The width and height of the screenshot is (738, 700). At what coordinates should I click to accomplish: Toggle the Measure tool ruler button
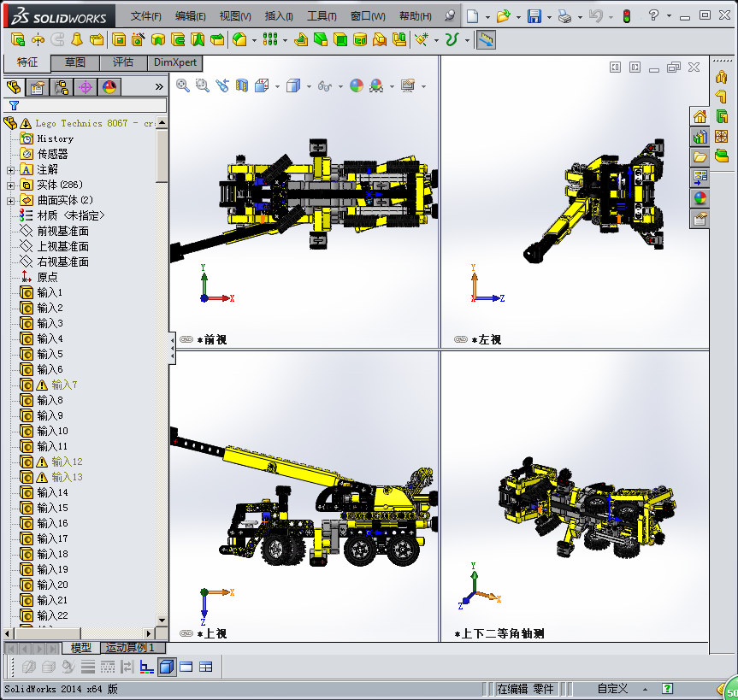pos(487,40)
